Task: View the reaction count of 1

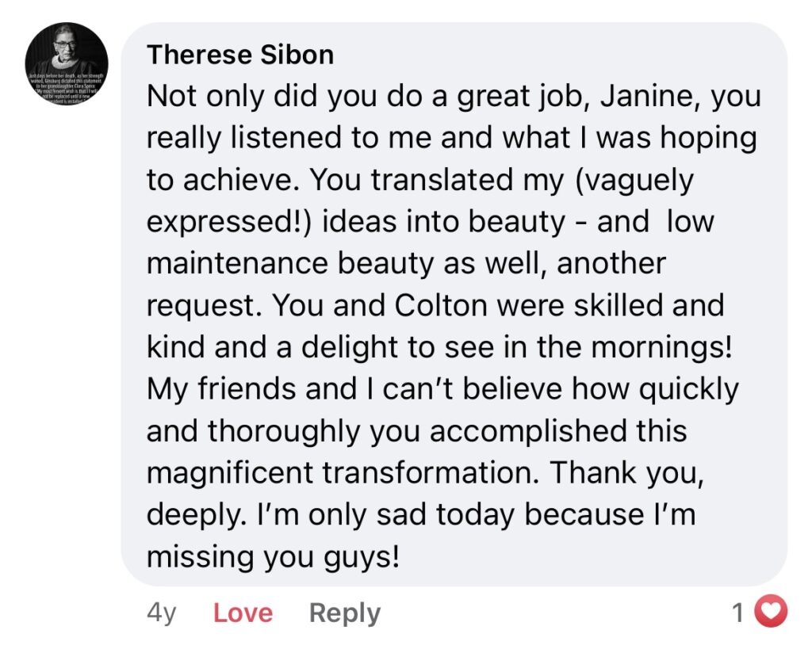Action: [x=738, y=613]
